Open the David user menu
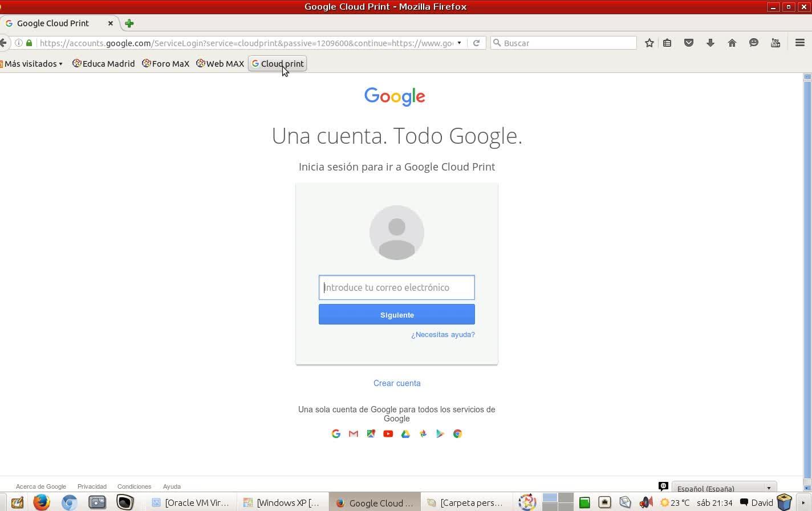This screenshot has height=511, width=812. coord(757,502)
